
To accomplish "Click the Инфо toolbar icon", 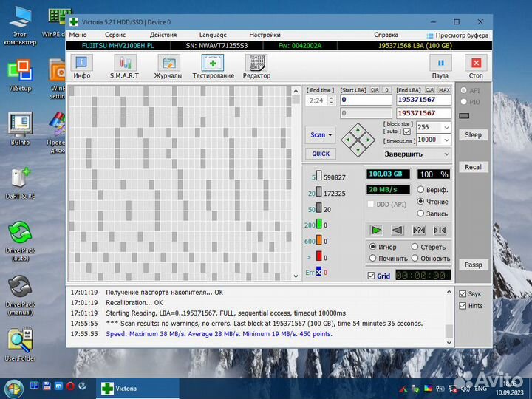I will (81, 66).
